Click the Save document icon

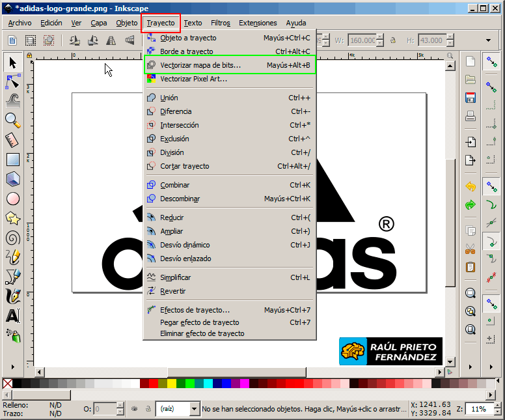pos(471,98)
